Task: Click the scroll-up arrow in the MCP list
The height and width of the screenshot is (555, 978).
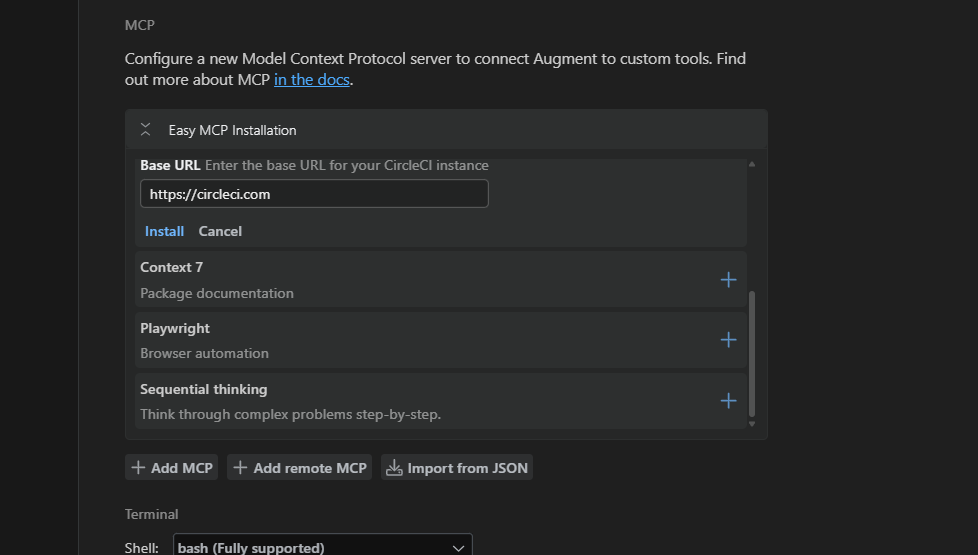Action: tap(752, 164)
